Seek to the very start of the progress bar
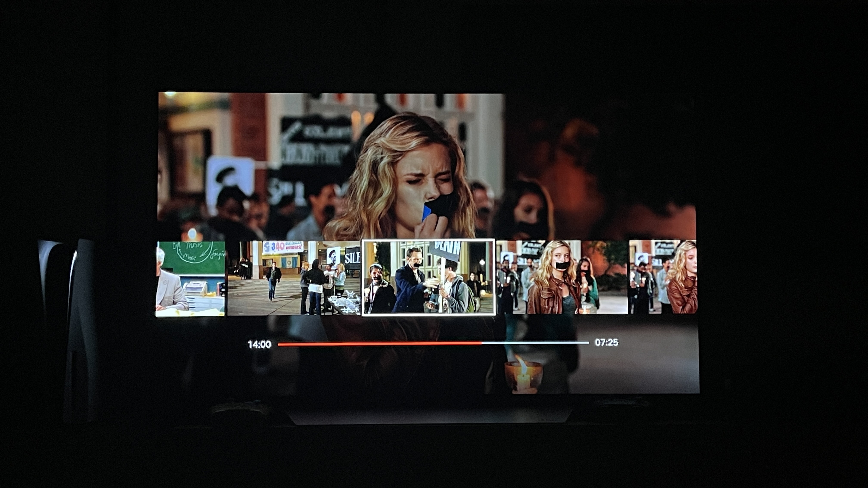Screen dimensions: 868x488 (x=279, y=344)
